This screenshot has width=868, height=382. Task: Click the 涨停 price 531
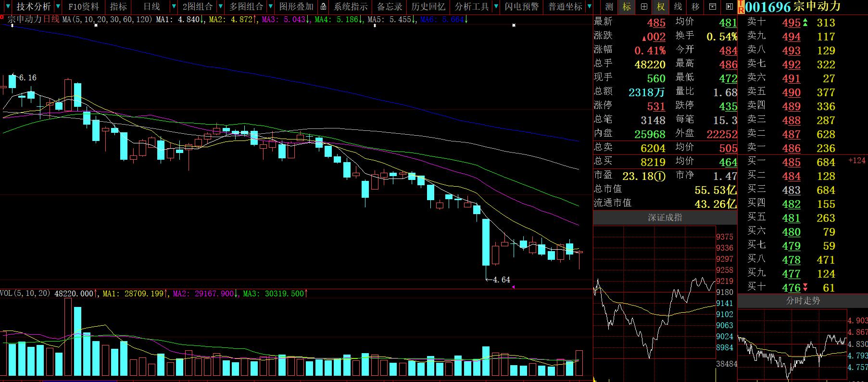[656, 106]
